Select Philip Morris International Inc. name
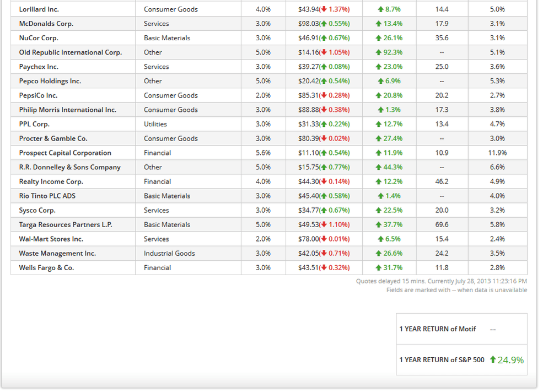 (x=67, y=110)
